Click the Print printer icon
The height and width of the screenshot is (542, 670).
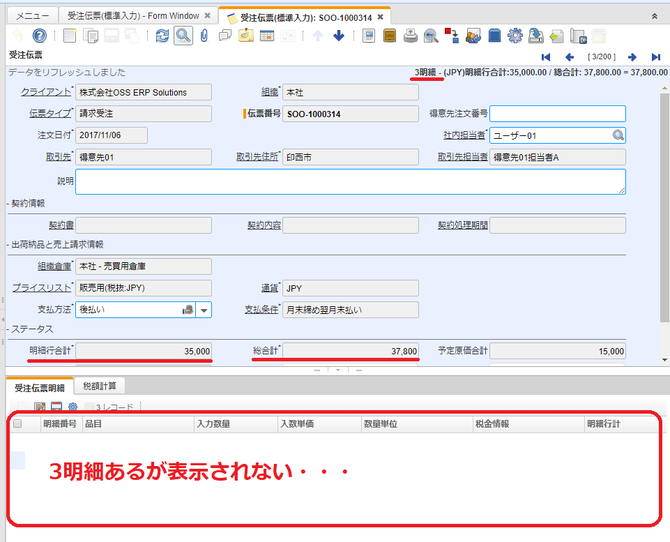(x=410, y=35)
